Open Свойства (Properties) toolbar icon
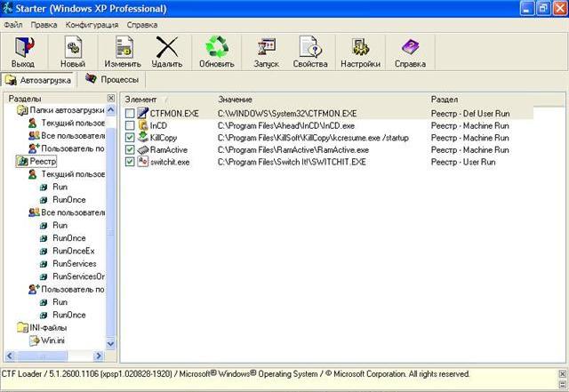This screenshot has width=569, height=392. [x=309, y=52]
